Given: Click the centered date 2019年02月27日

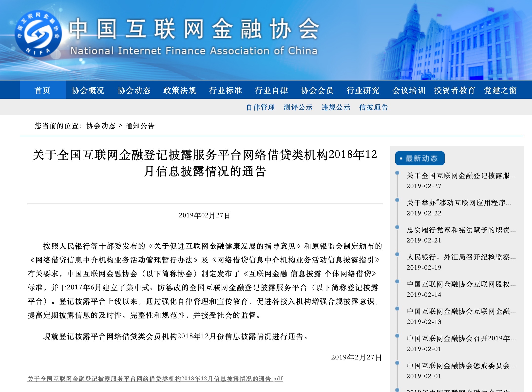Looking at the screenshot, I should pos(205,216).
